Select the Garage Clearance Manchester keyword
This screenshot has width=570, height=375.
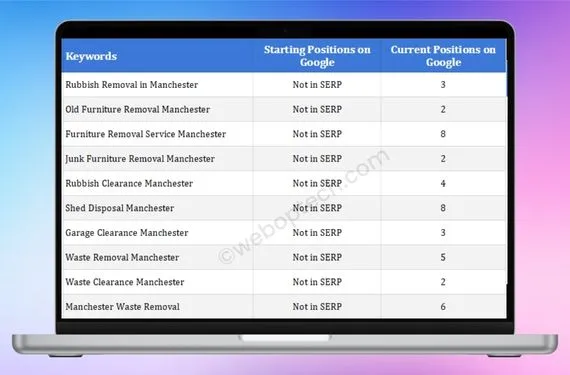pos(127,233)
